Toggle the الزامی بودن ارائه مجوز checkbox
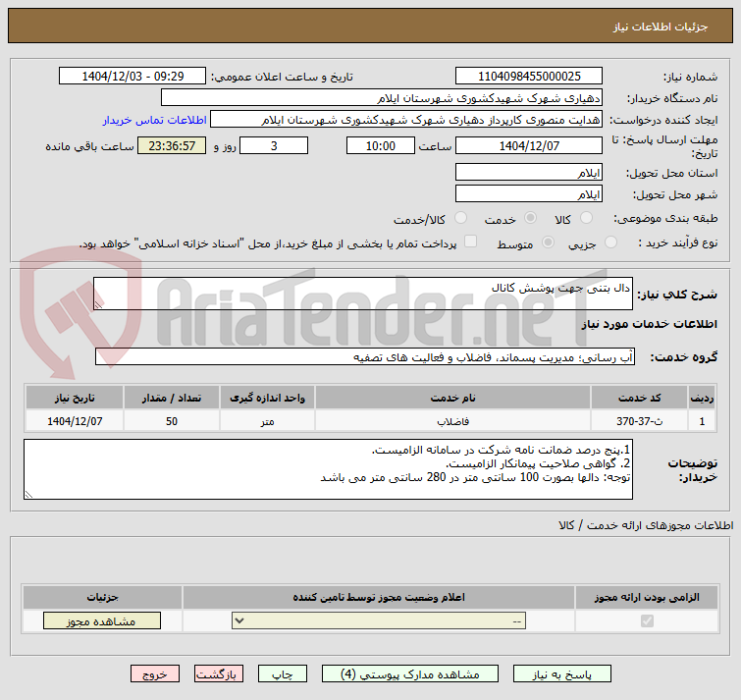Image resolution: width=741 pixels, height=700 pixels. tap(647, 620)
